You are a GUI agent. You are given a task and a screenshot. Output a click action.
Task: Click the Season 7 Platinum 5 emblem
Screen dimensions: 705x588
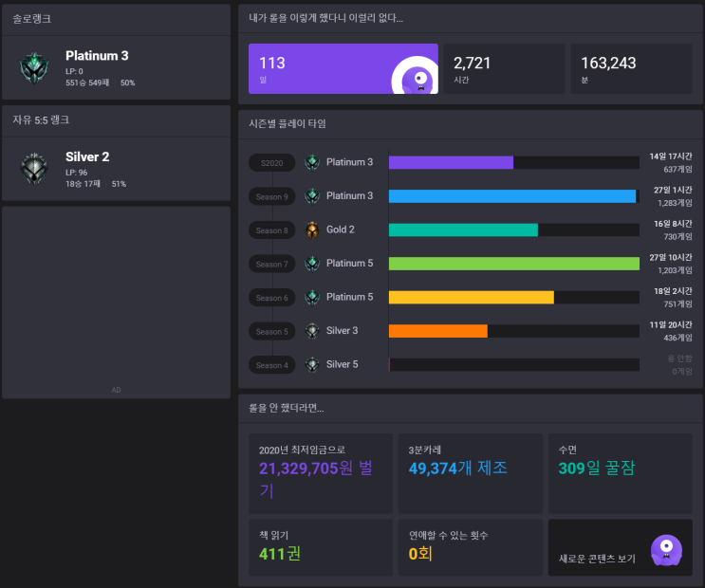click(x=312, y=264)
